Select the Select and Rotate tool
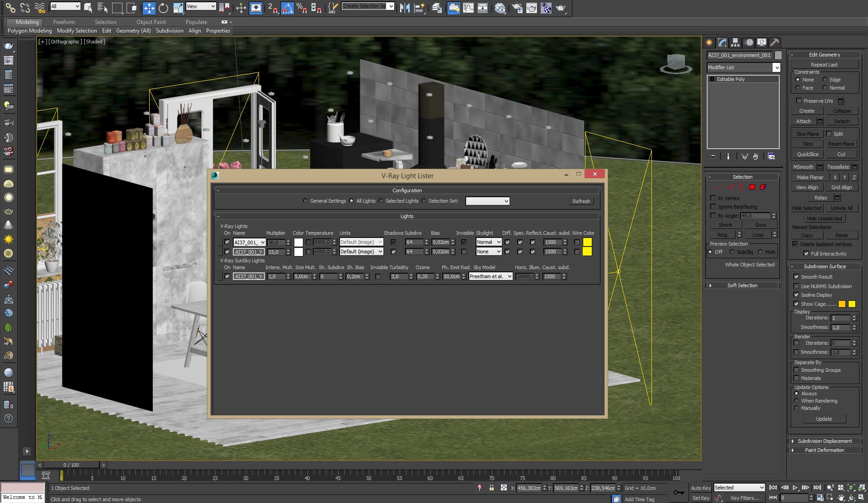 click(x=164, y=8)
